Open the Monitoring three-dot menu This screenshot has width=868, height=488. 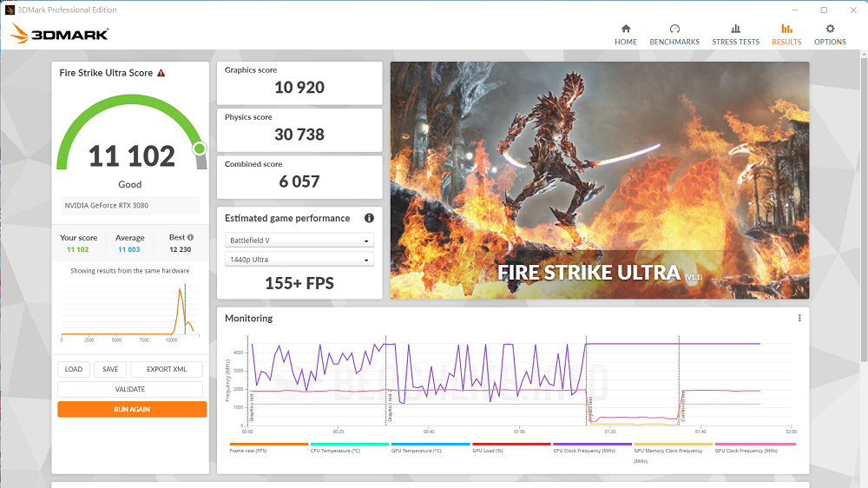coord(799,318)
